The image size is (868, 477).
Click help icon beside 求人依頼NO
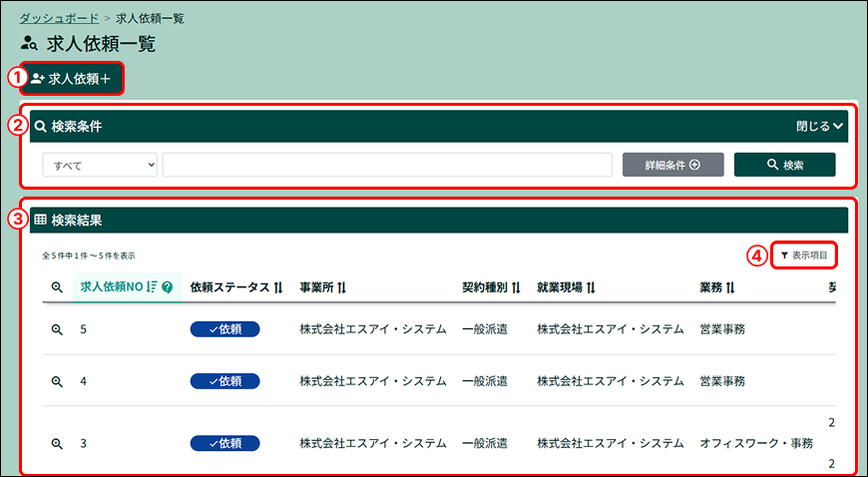(x=168, y=287)
